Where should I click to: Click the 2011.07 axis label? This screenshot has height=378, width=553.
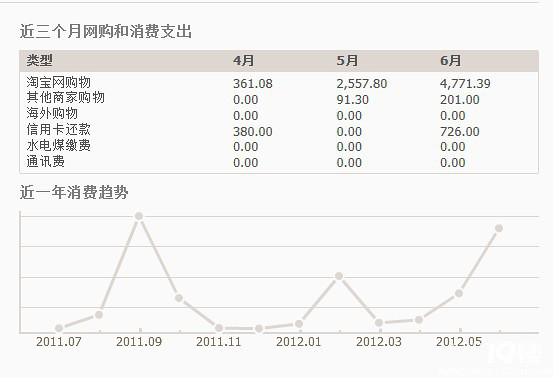point(59,342)
